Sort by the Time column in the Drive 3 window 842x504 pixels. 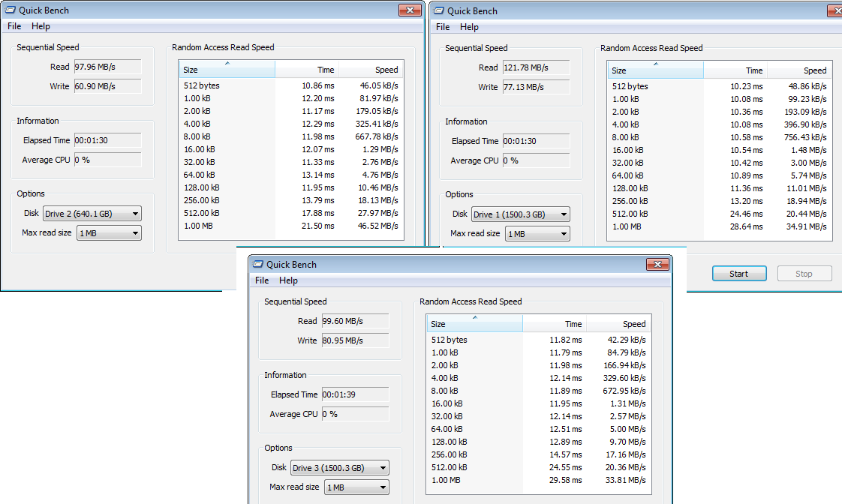pos(554,324)
